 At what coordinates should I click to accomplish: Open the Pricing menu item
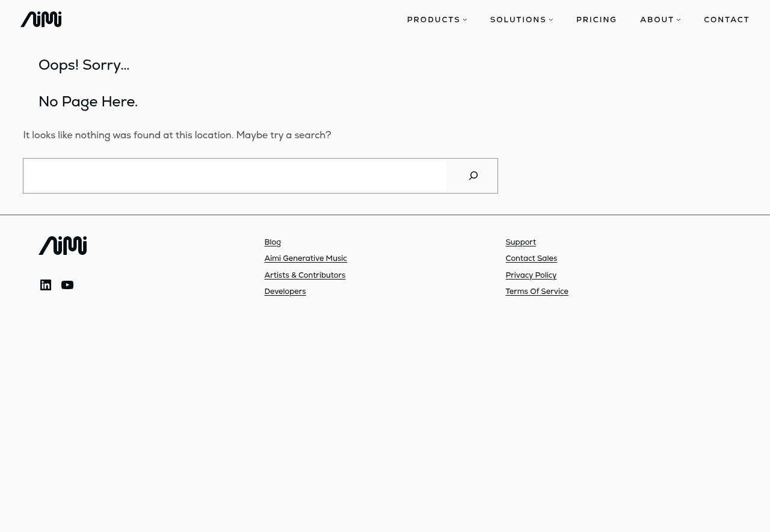[596, 20]
